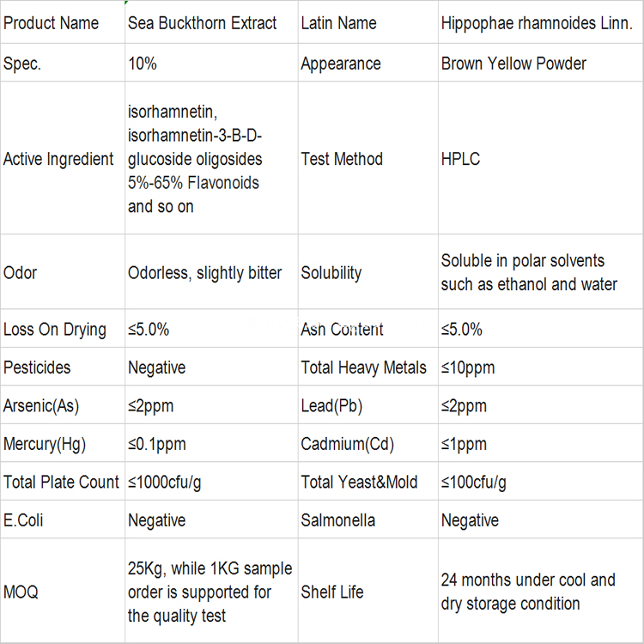644x644 pixels.
Task: Click the 'Odorless, slightly bitter' cell
Action: (x=205, y=273)
